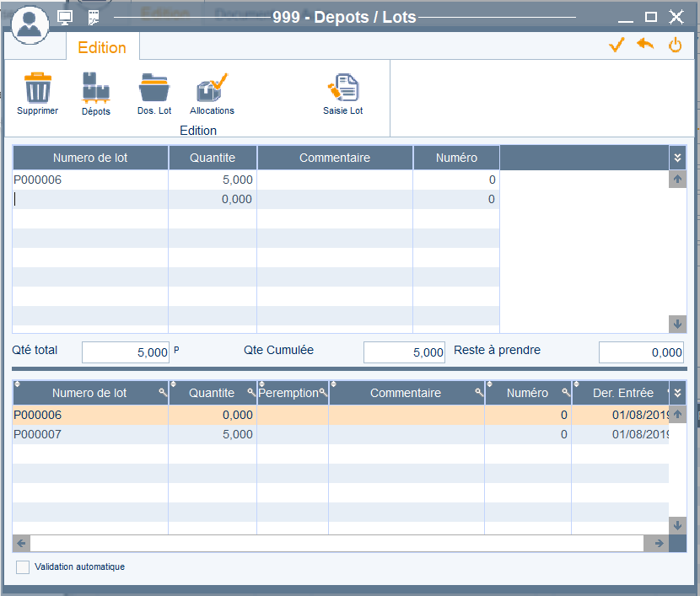This screenshot has width=700, height=596.
Task: Click the monitor icon in title bar
Action: tap(65, 18)
